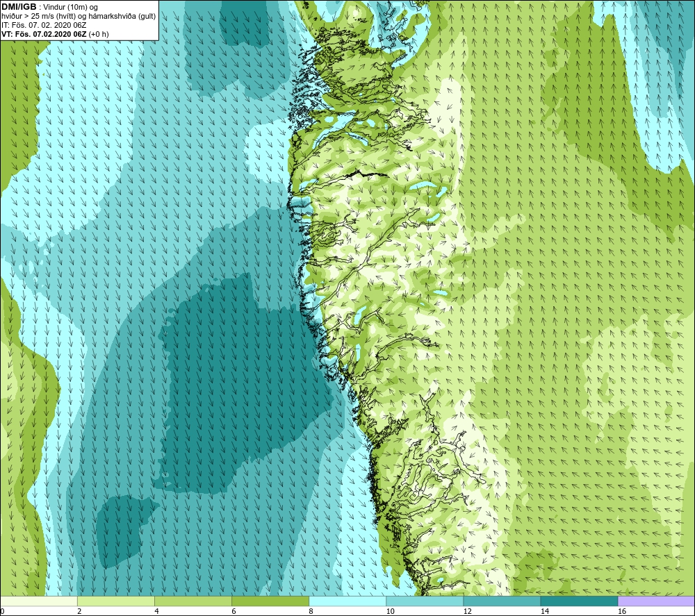The image size is (695, 616).
Task: Click the DMI/IGB title text
Action: (x=19, y=7)
